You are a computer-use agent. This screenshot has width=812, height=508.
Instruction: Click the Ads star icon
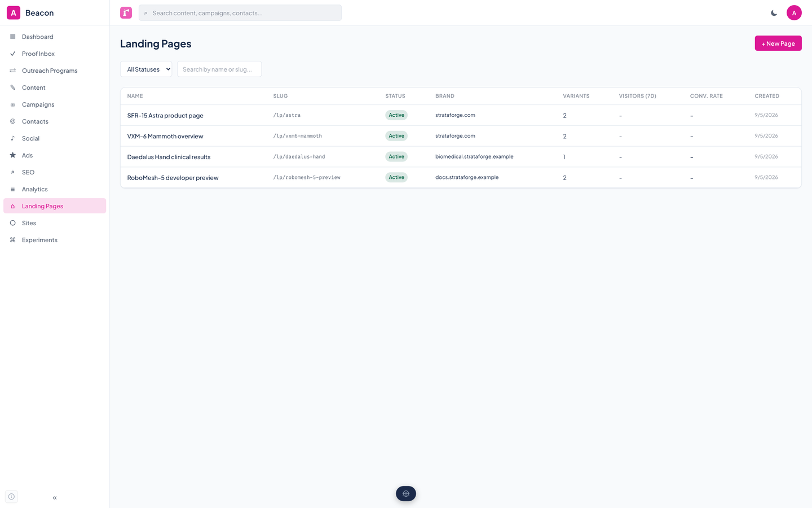[x=12, y=155]
